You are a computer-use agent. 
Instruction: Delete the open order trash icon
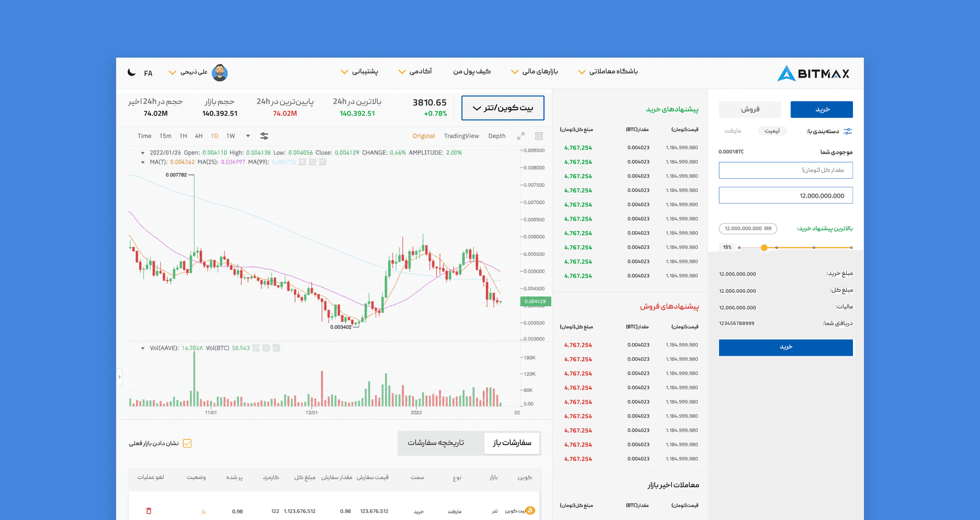click(x=149, y=511)
